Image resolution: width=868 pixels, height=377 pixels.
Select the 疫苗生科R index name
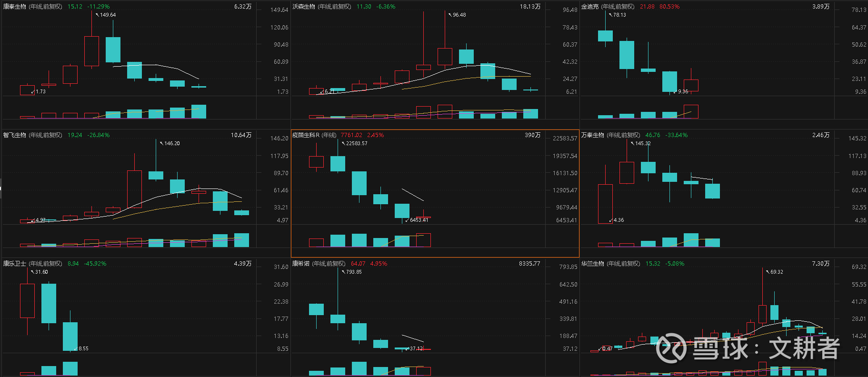[x=306, y=135]
